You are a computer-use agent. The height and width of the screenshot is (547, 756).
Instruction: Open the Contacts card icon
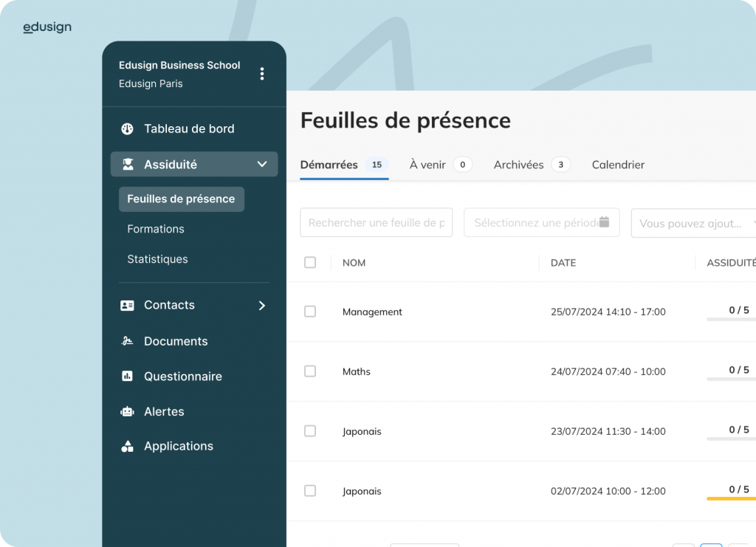[x=127, y=306]
